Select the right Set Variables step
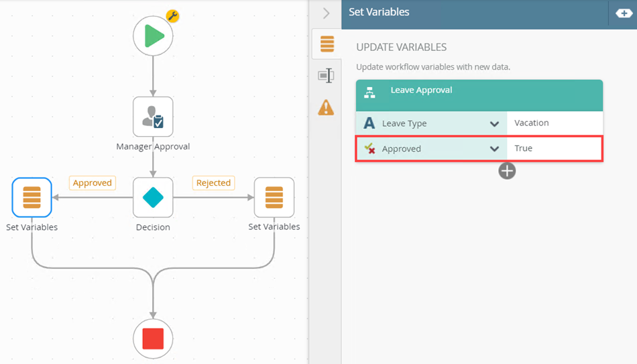 274,197
